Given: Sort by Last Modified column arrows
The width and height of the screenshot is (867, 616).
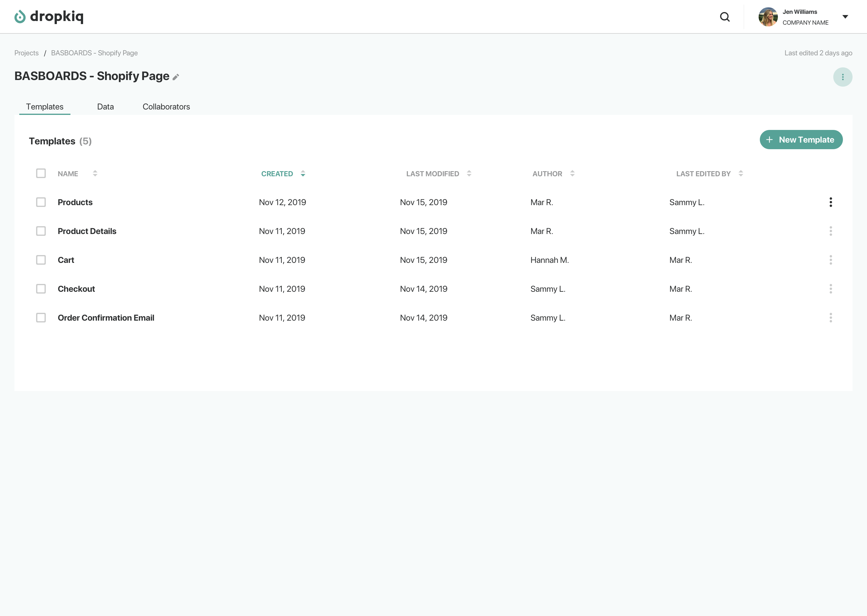Looking at the screenshot, I should point(469,173).
